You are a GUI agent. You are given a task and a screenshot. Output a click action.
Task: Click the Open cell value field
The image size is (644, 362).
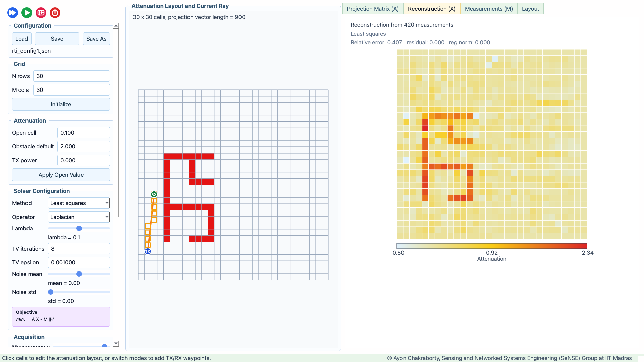click(x=84, y=133)
